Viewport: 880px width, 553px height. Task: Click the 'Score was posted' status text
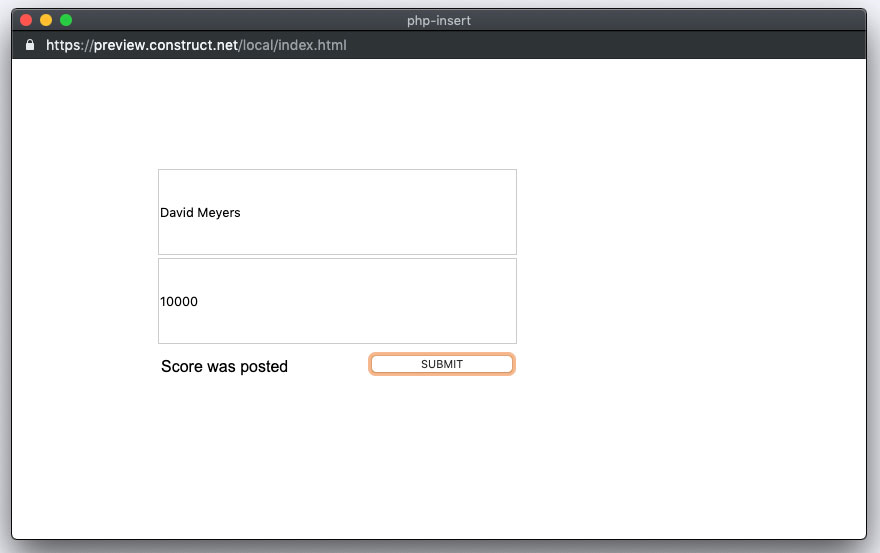tap(224, 367)
